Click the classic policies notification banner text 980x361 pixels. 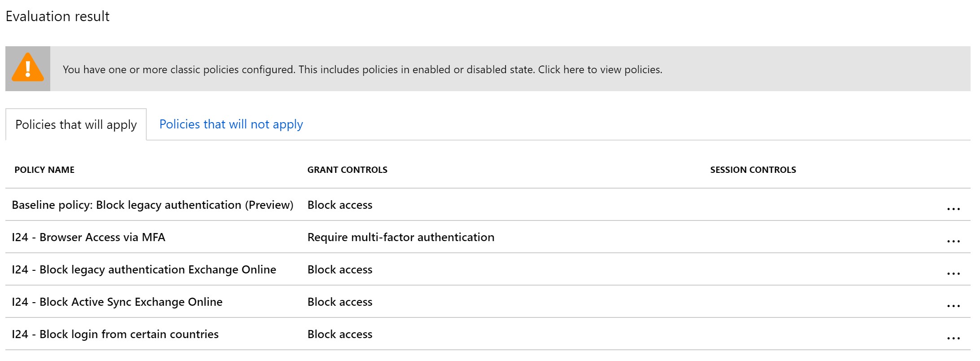tap(362, 70)
